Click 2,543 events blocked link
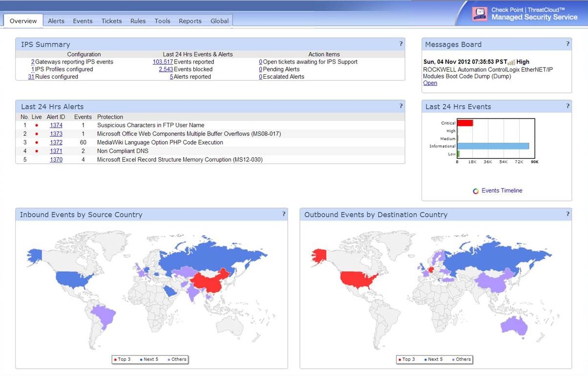 point(166,69)
